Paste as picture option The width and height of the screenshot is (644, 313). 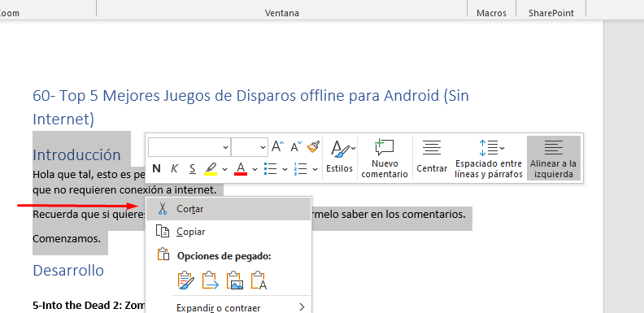click(x=235, y=280)
